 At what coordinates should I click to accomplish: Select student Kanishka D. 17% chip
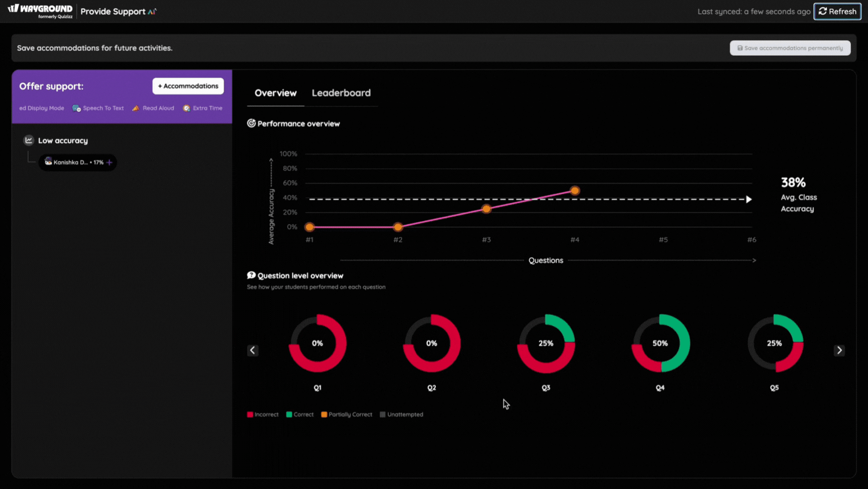78,162
